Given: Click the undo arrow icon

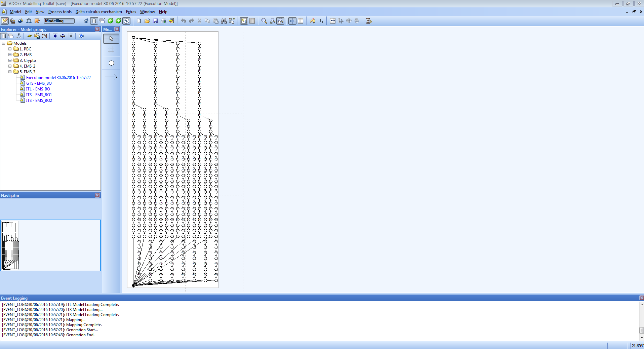Looking at the screenshot, I should tap(183, 21).
